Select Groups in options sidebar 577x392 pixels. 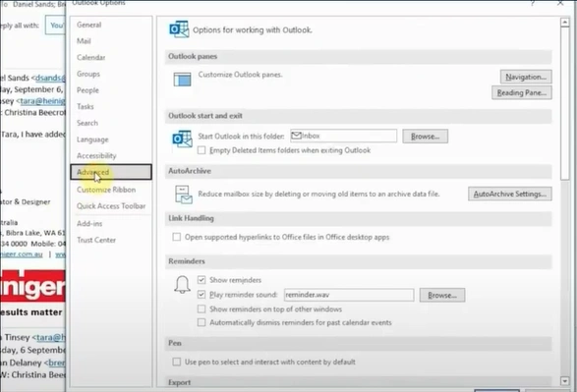point(111,74)
